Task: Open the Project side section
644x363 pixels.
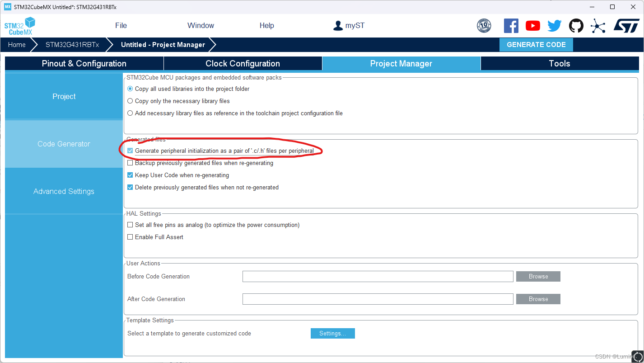Action: click(64, 96)
